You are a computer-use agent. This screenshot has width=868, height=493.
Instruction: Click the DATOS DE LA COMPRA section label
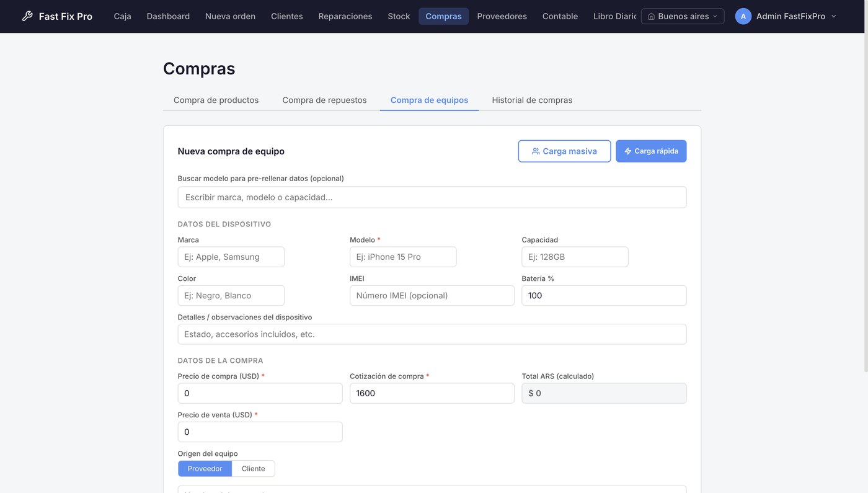pos(220,360)
